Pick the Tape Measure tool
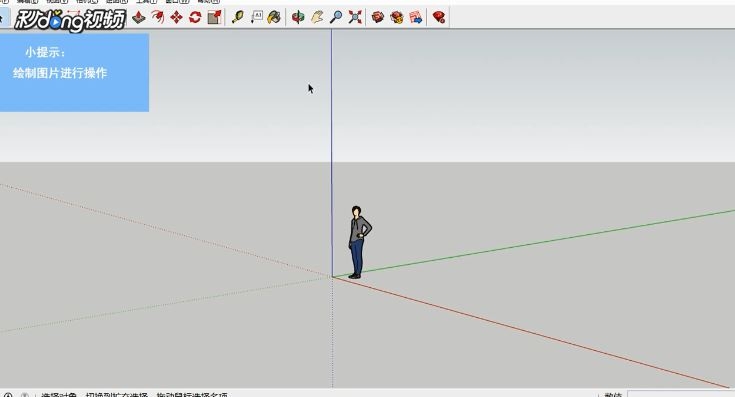 click(238, 18)
